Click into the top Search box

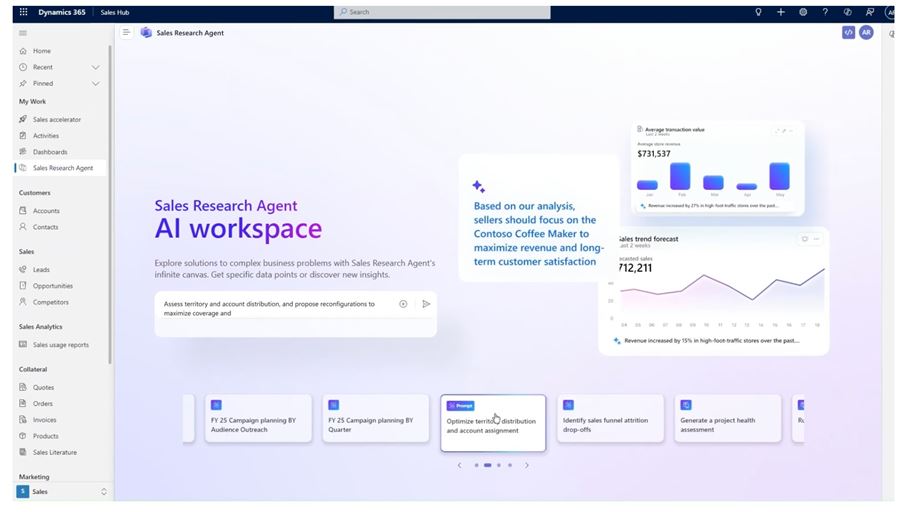(x=442, y=12)
